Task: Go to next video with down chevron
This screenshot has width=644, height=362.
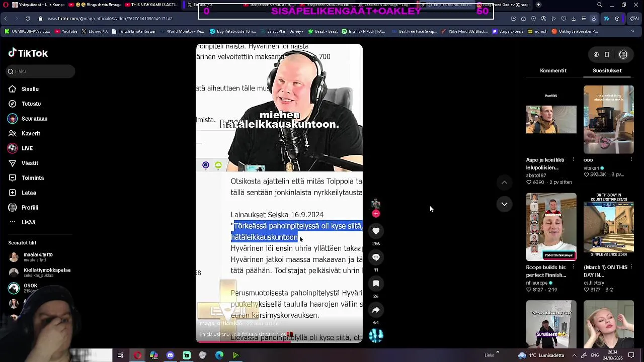Action: coord(504,204)
